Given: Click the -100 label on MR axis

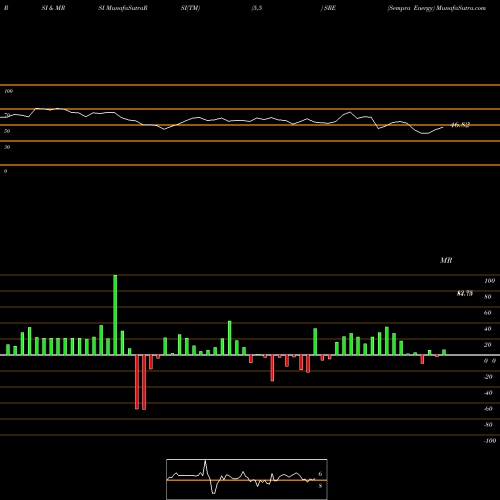Looking at the screenshot, I should pos(490,441).
